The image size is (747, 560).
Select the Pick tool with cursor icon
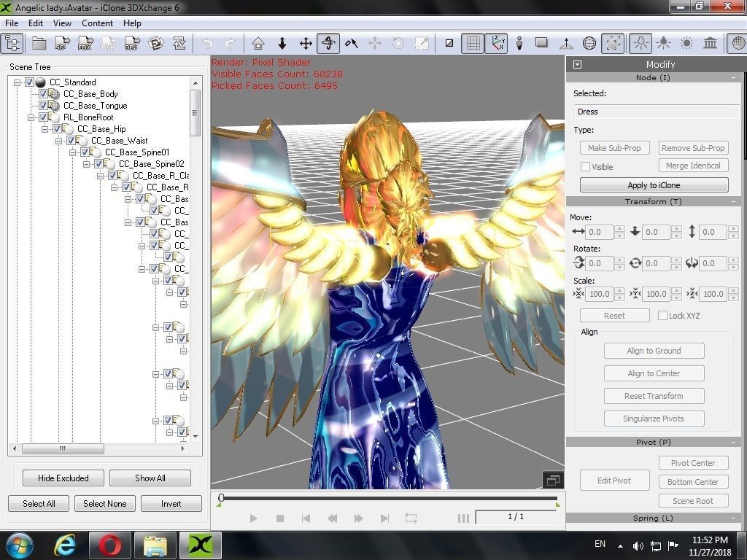point(352,43)
